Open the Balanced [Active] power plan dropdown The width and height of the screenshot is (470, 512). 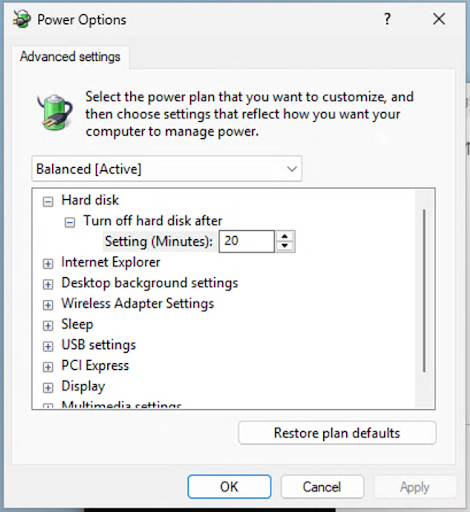click(167, 169)
